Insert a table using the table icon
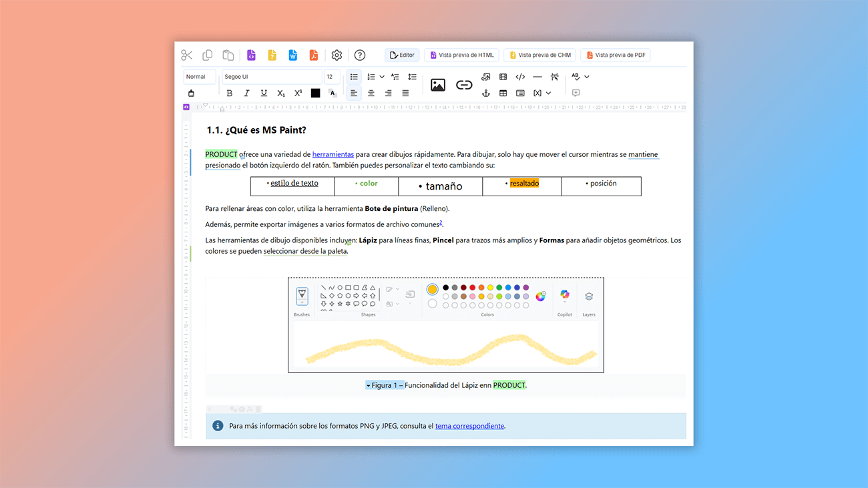 [503, 93]
